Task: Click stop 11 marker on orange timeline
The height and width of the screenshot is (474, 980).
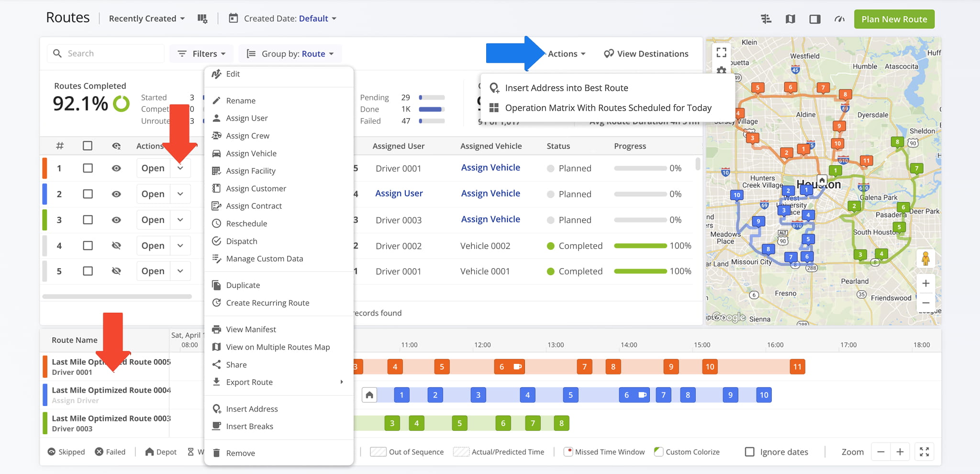Action: (797, 367)
